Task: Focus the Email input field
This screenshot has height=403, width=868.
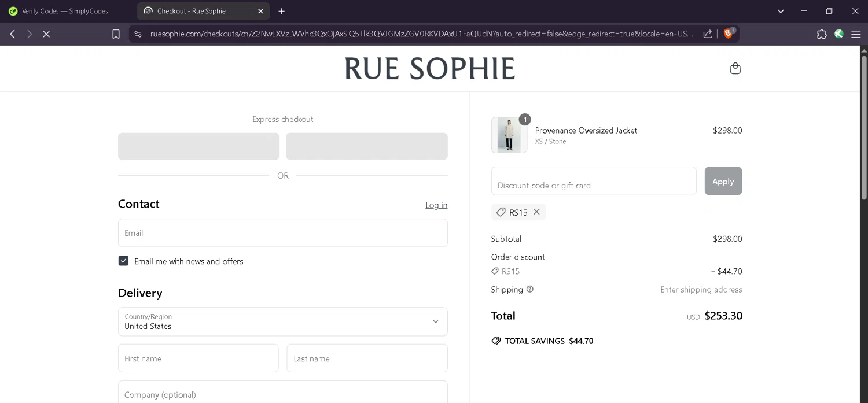Action: click(x=283, y=233)
